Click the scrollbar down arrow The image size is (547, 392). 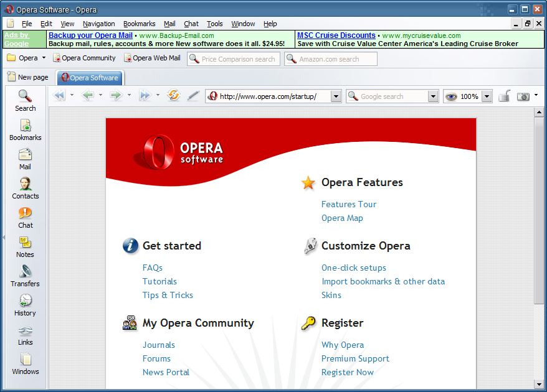point(539,384)
